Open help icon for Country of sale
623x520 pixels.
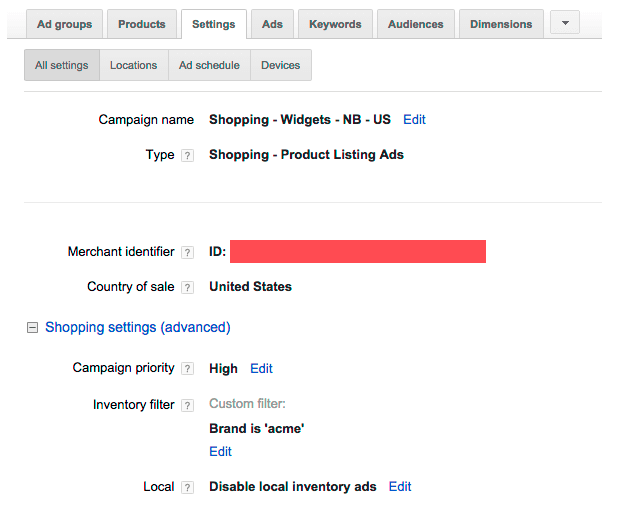coord(187,288)
